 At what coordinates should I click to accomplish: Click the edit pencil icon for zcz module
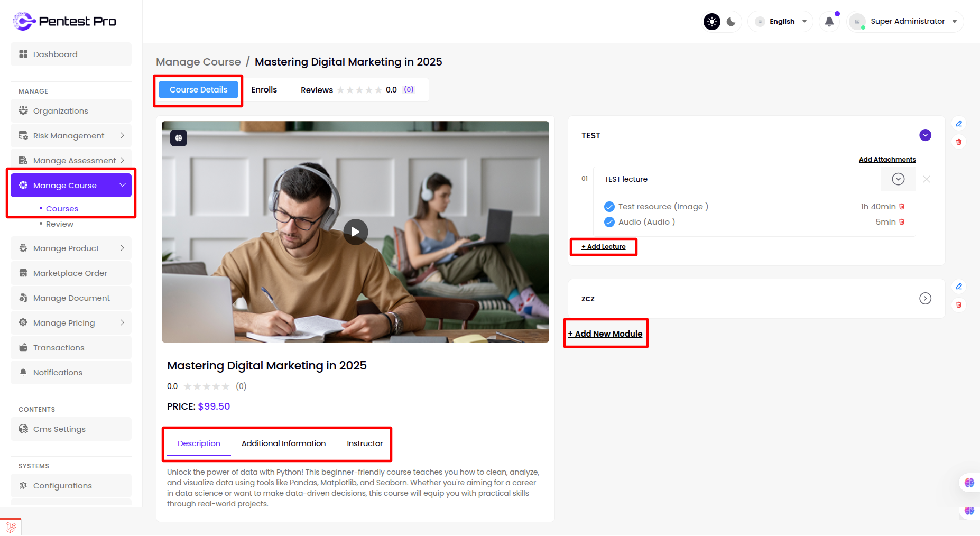(958, 287)
